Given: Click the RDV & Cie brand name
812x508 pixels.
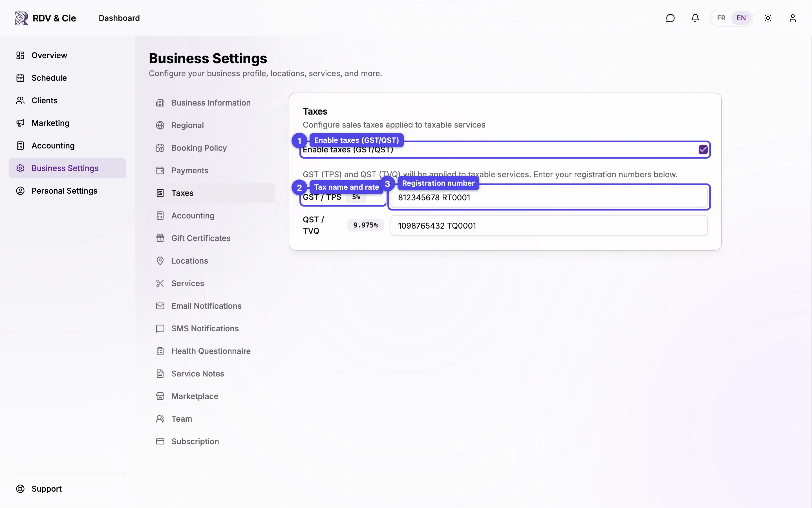Looking at the screenshot, I should click(54, 18).
